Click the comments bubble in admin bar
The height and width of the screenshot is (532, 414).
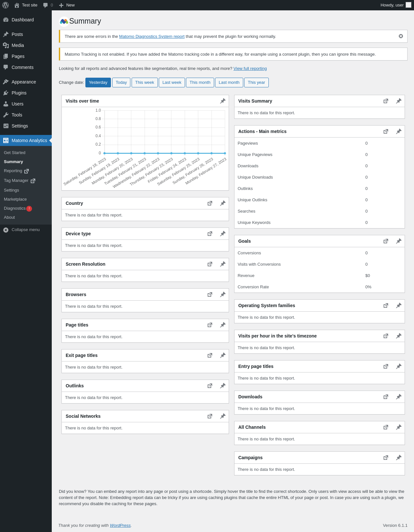[48, 5]
